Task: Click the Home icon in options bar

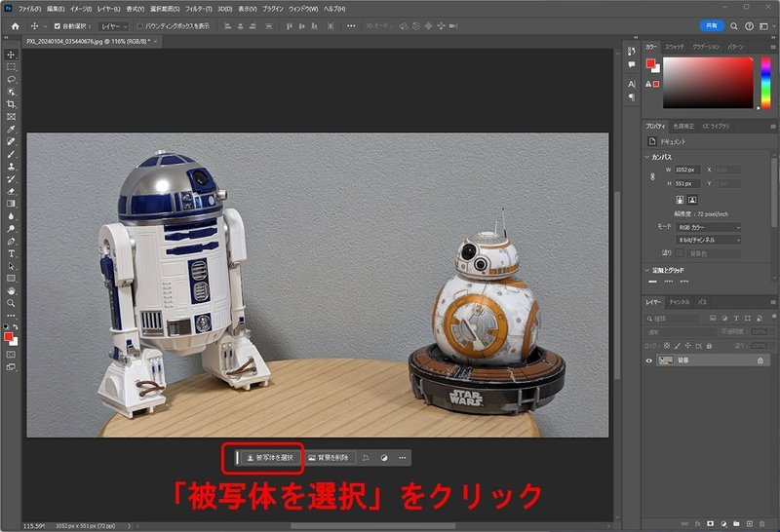Action: click(16, 26)
